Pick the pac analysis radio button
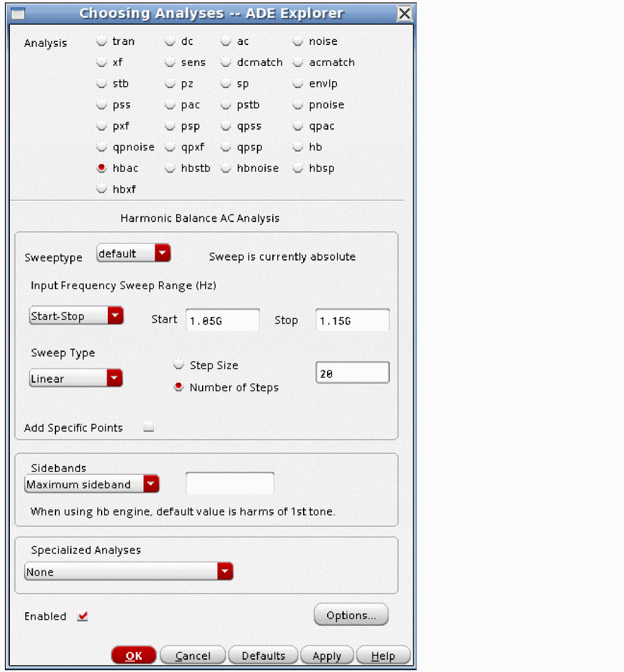The height and width of the screenshot is (672, 624). pyautogui.click(x=170, y=105)
